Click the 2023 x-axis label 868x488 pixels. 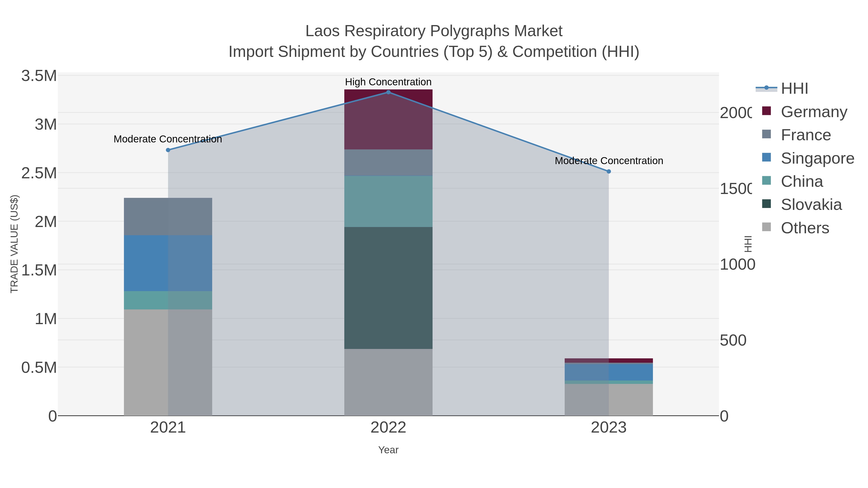(609, 428)
